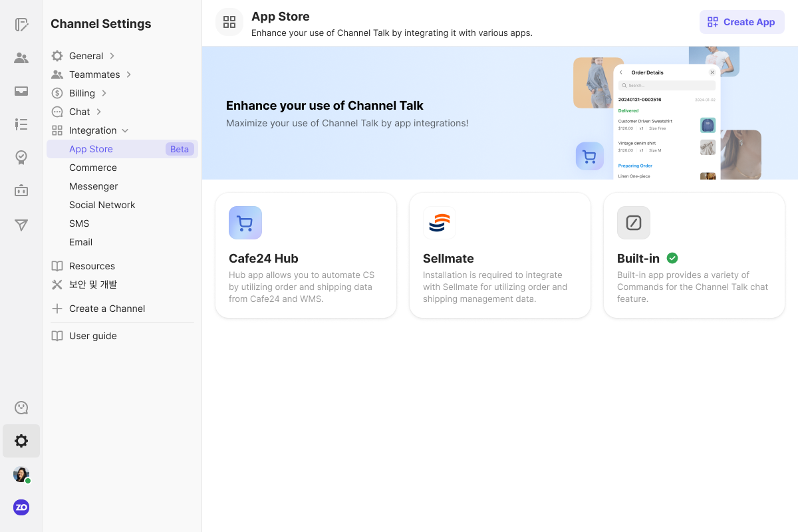Screen dimensions: 798x532
Task: Click the Settings gear in the sidebar
Action: tap(21, 441)
